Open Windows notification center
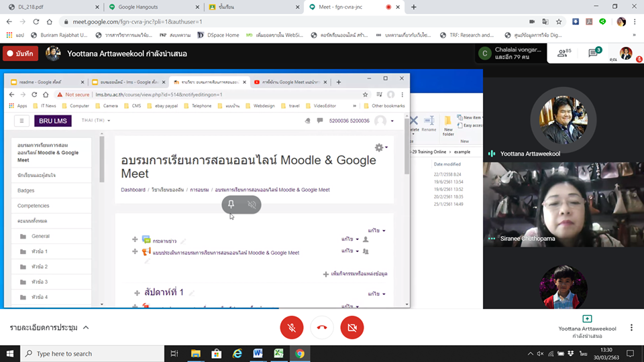The width and height of the screenshot is (644, 362). tap(631, 353)
